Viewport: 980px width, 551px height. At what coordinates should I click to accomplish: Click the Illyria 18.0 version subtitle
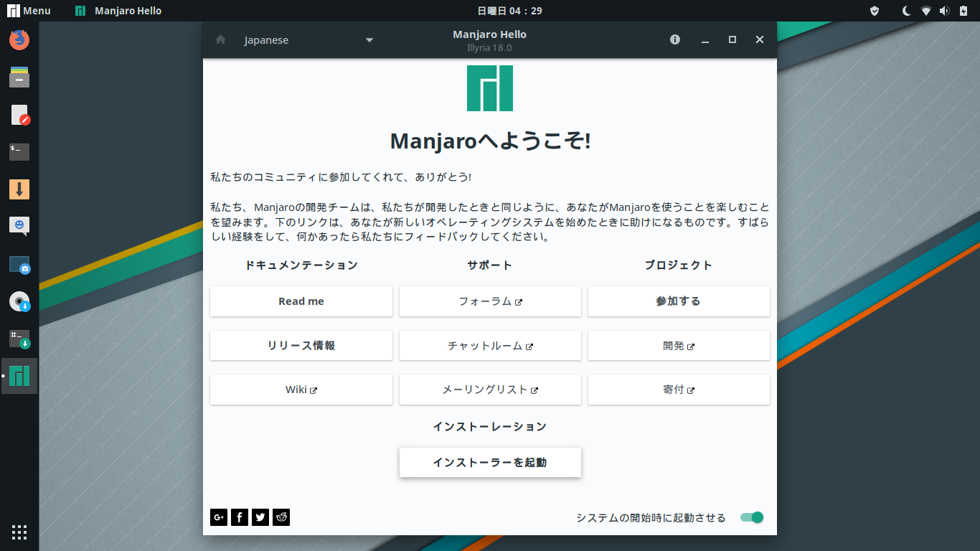(489, 48)
